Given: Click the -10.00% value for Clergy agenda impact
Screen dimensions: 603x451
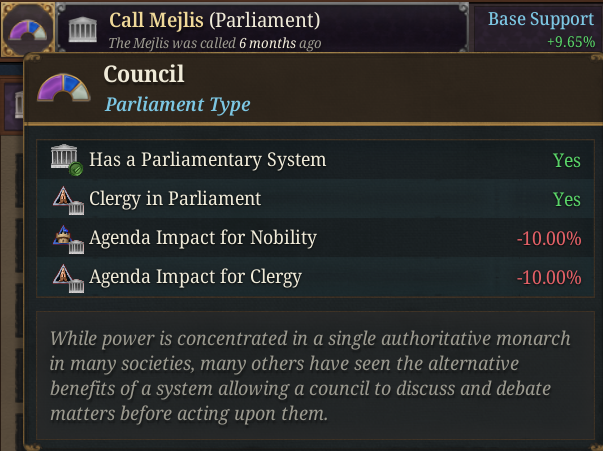Looking at the screenshot, I should point(549,278).
